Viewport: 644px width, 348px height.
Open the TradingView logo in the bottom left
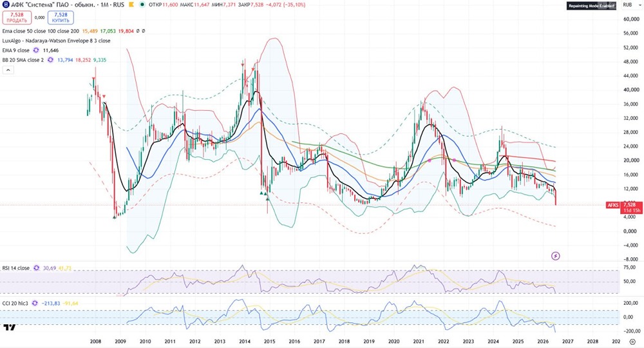click(x=10, y=327)
